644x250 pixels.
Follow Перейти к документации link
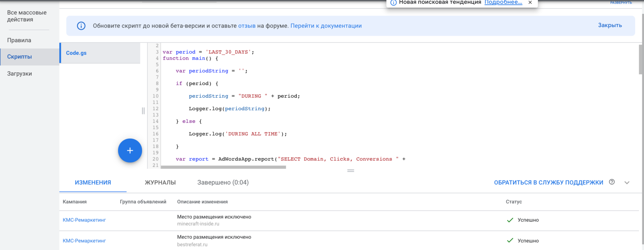pyautogui.click(x=326, y=26)
